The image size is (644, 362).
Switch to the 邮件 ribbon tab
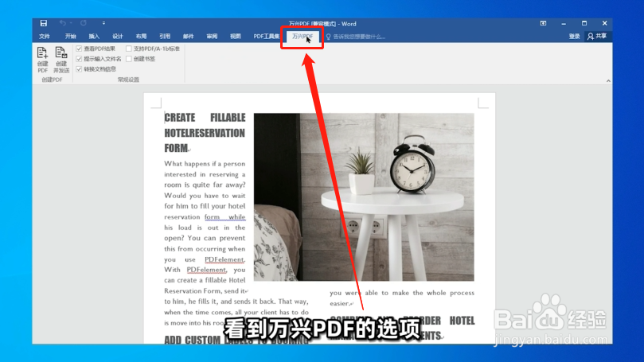(188, 37)
